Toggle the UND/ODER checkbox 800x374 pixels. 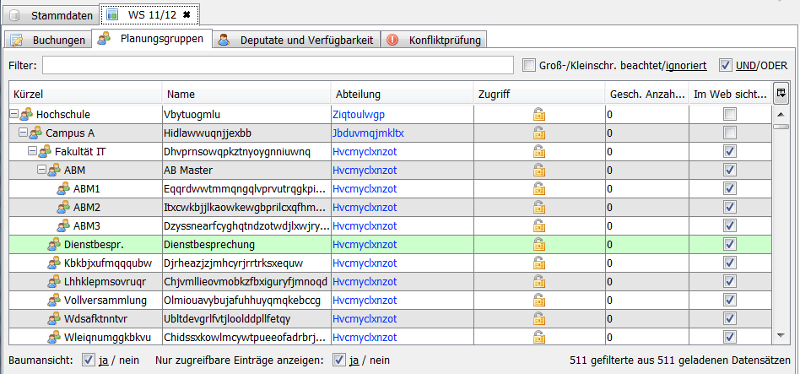click(x=725, y=65)
